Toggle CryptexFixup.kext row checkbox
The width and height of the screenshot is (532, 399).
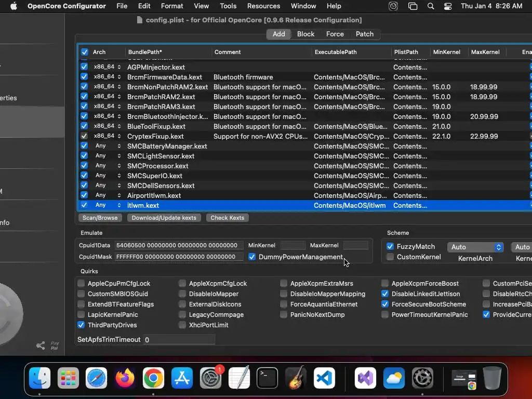[84, 136]
